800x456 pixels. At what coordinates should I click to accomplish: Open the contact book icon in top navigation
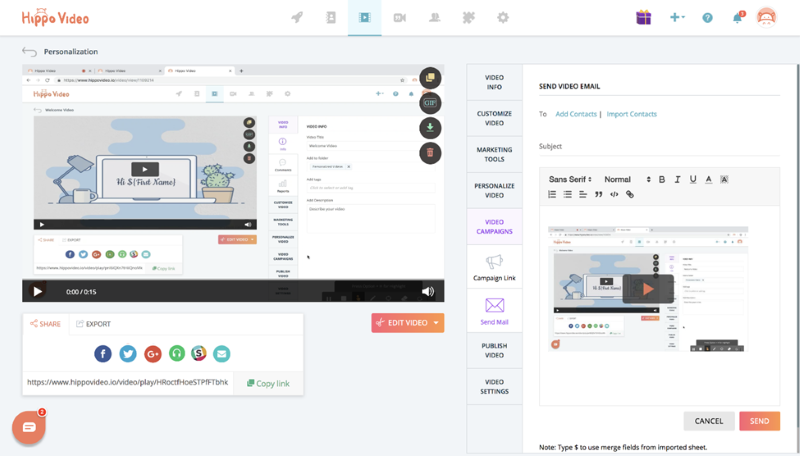pos(331,17)
